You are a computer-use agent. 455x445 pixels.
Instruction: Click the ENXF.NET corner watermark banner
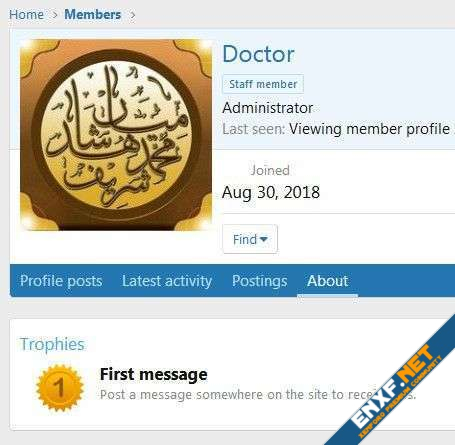click(398, 388)
